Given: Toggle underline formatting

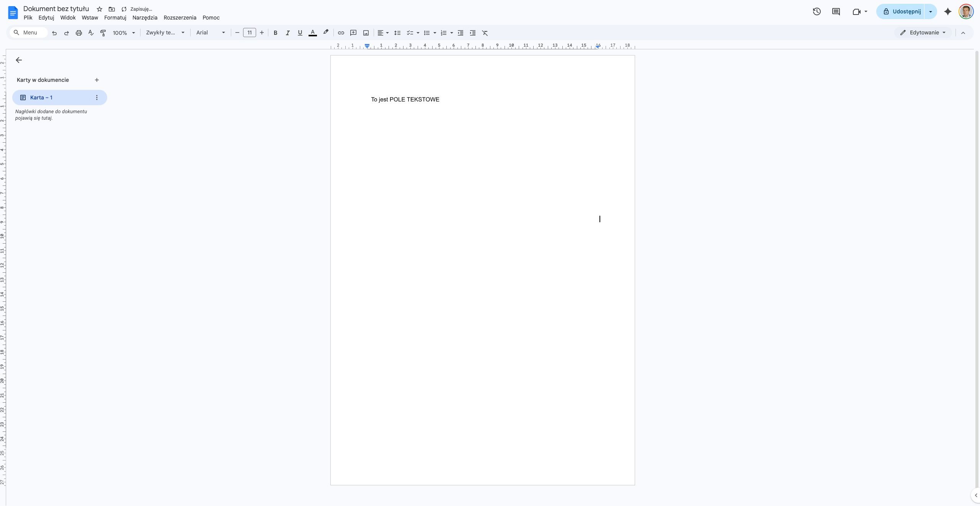Looking at the screenshot, I should pos(300,33).
